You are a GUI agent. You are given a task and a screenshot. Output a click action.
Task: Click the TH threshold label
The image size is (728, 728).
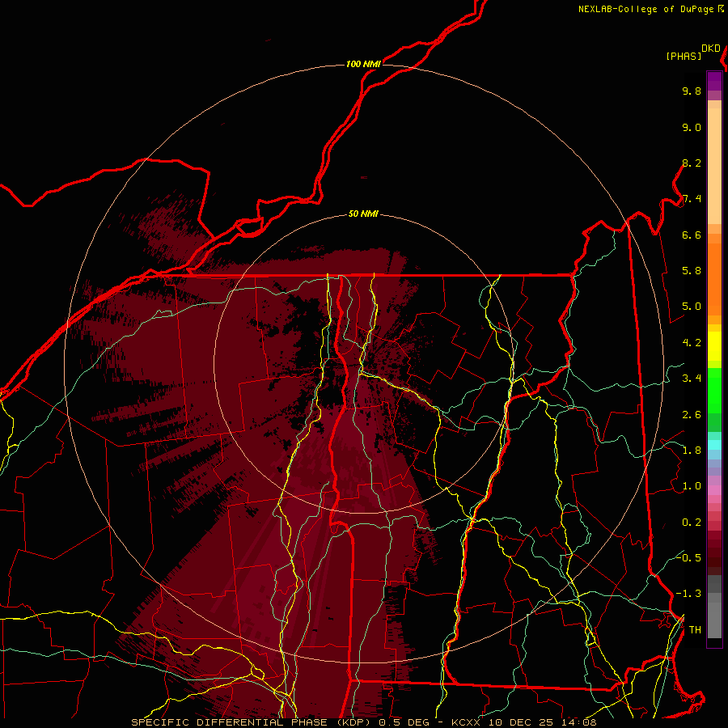695,629
